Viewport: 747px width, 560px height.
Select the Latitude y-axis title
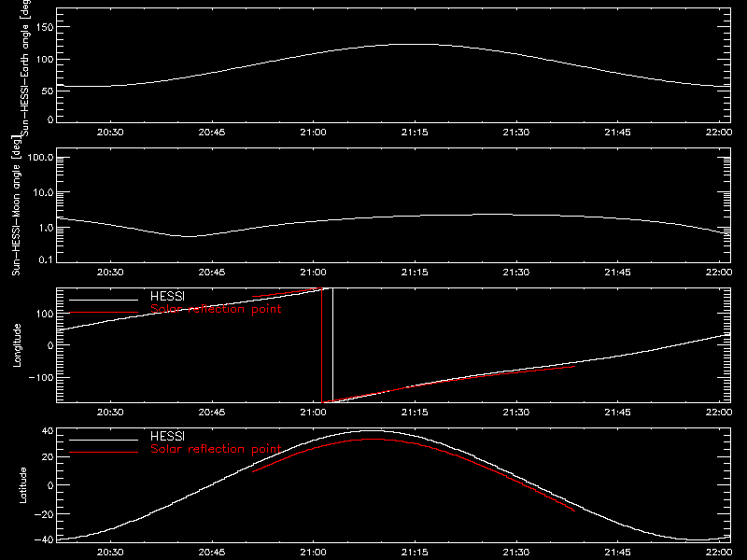(22, 485)
